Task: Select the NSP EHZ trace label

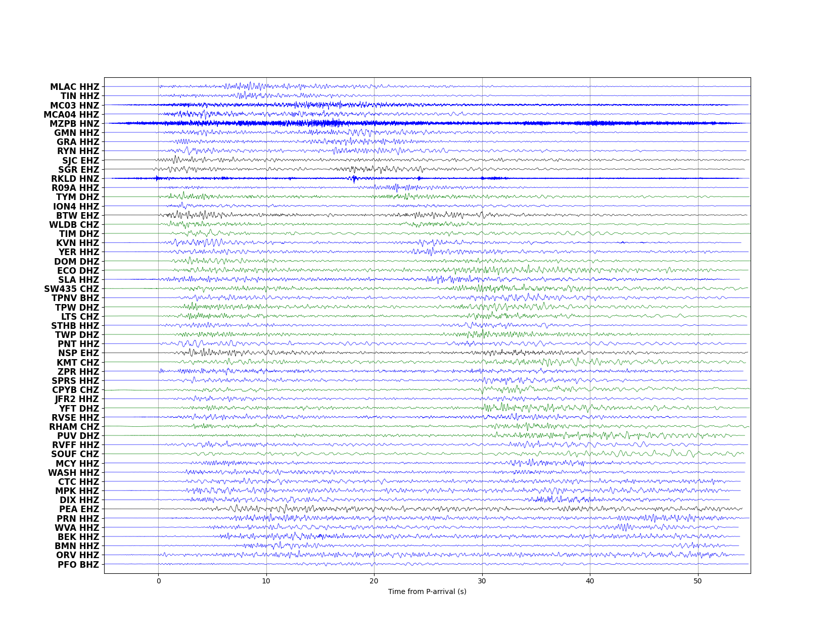Action: (x=79, y=353)
